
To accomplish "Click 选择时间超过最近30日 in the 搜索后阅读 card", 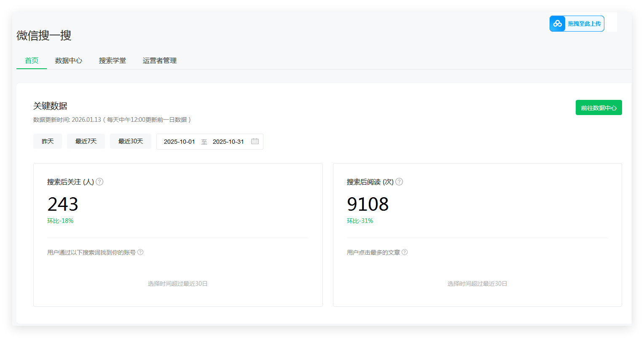I will (x=478, y=284).
